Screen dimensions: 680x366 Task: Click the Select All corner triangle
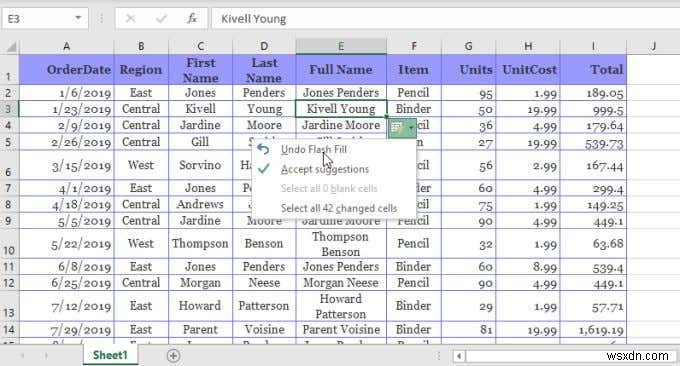pyautogui.click(x=10, y=46)
